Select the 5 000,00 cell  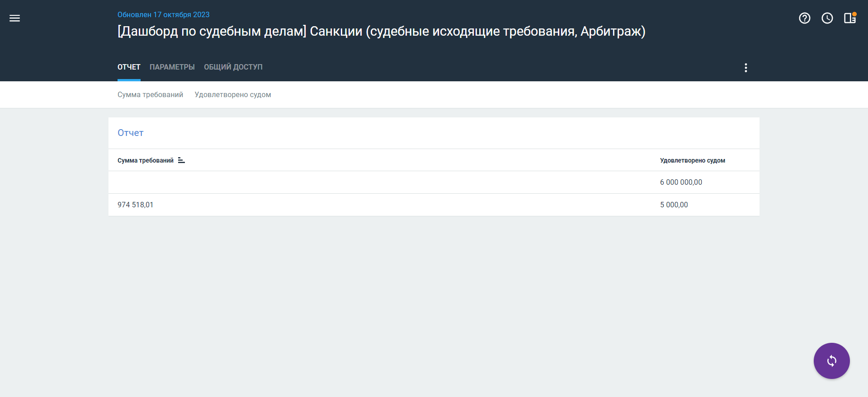click(674, 205)
